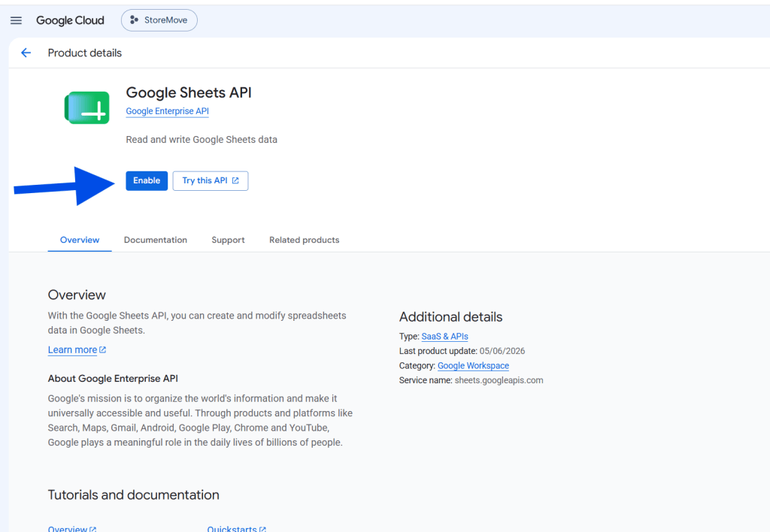
Task: Open the hamburger navigation menu
Action: (17, 20)
